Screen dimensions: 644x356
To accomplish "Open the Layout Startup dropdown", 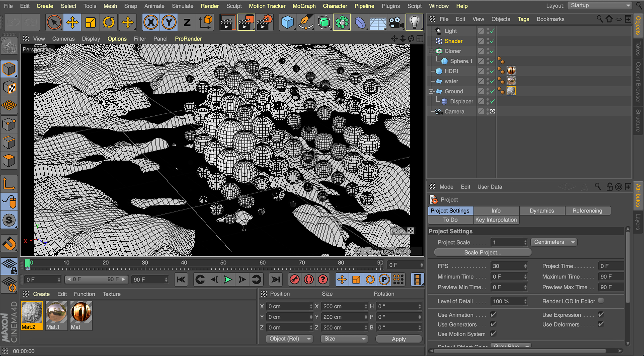I will [600, 6].
